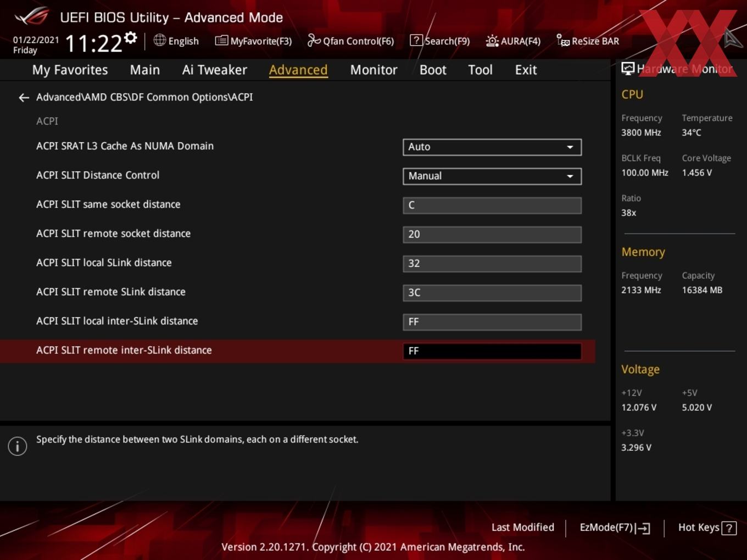Switch to the Main tab
747x560 pixels.
(145, 70)
